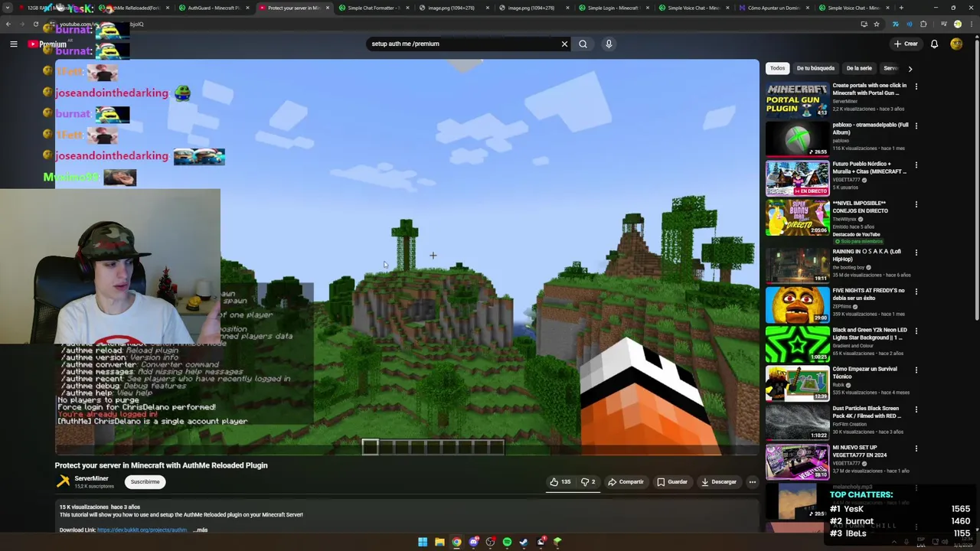Open options for Black and Green Y2k video

pos(916,331)
